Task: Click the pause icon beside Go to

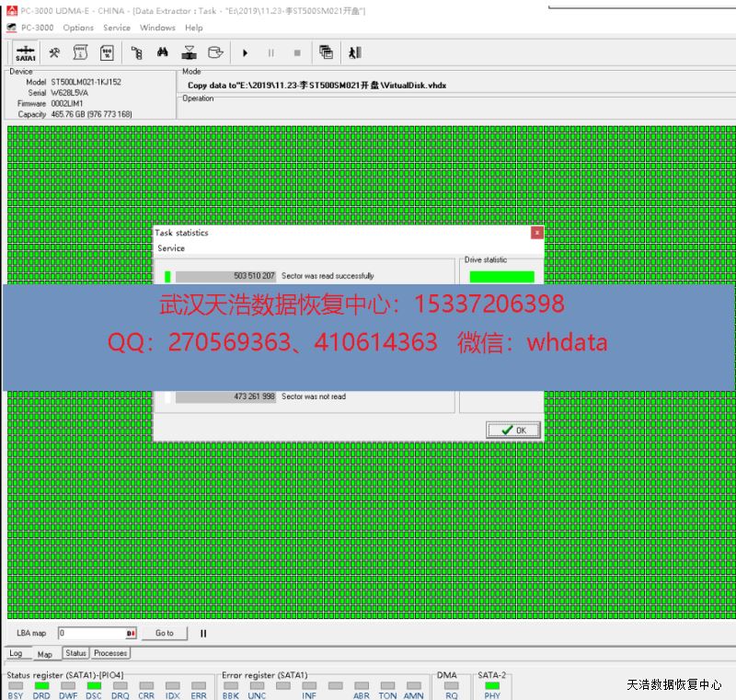Action: tap(203, 633)
